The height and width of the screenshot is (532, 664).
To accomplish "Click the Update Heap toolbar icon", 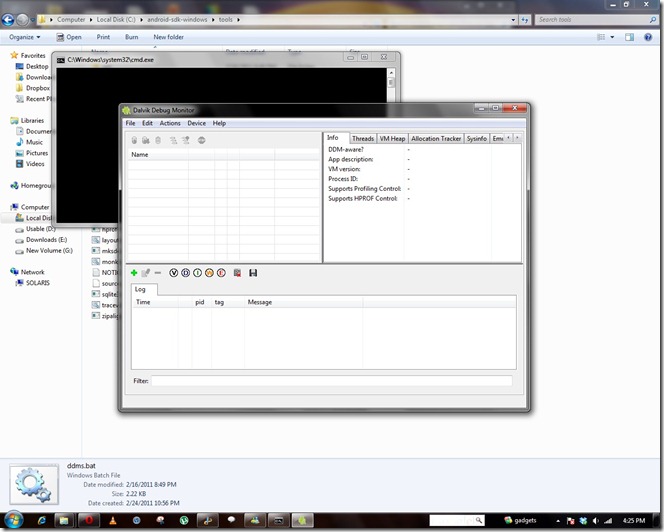I will tap(146, 140).
